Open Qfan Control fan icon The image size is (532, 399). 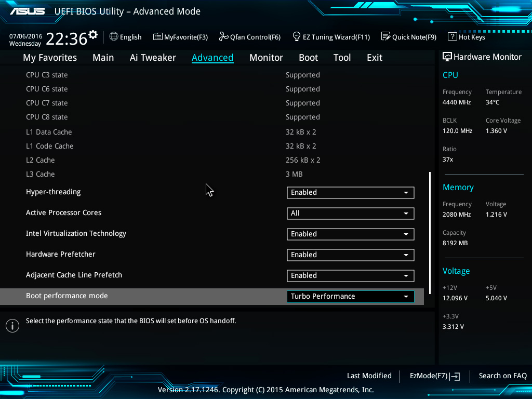(x=223, y=37)
